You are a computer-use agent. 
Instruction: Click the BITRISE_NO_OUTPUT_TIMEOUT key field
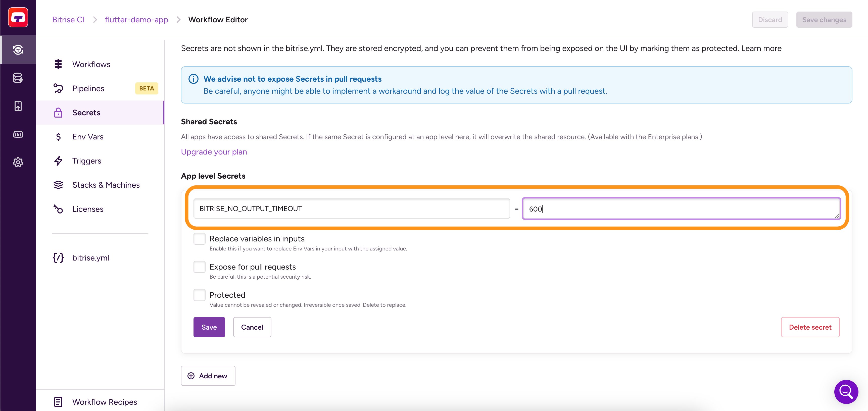(351, 209)
